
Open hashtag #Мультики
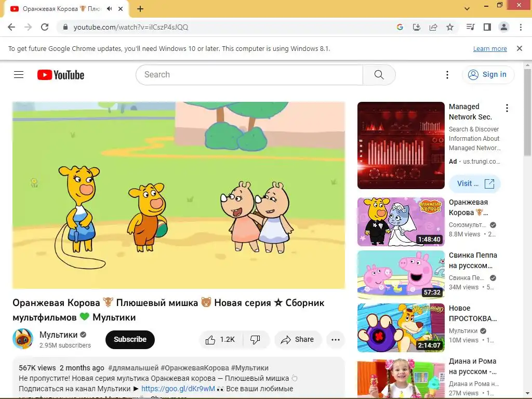point(250,368)
